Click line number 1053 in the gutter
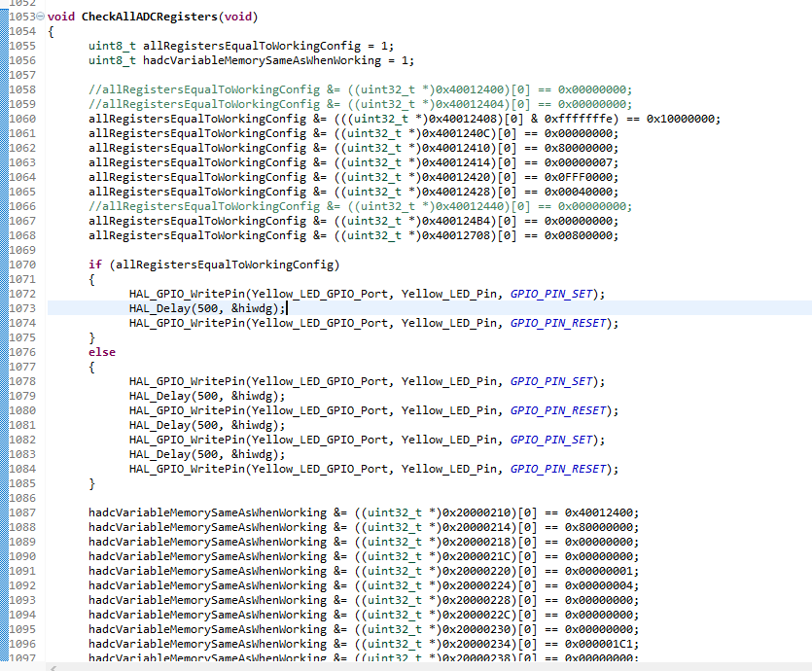The height and width of the screenshot is (671, 812). point(19,18)
